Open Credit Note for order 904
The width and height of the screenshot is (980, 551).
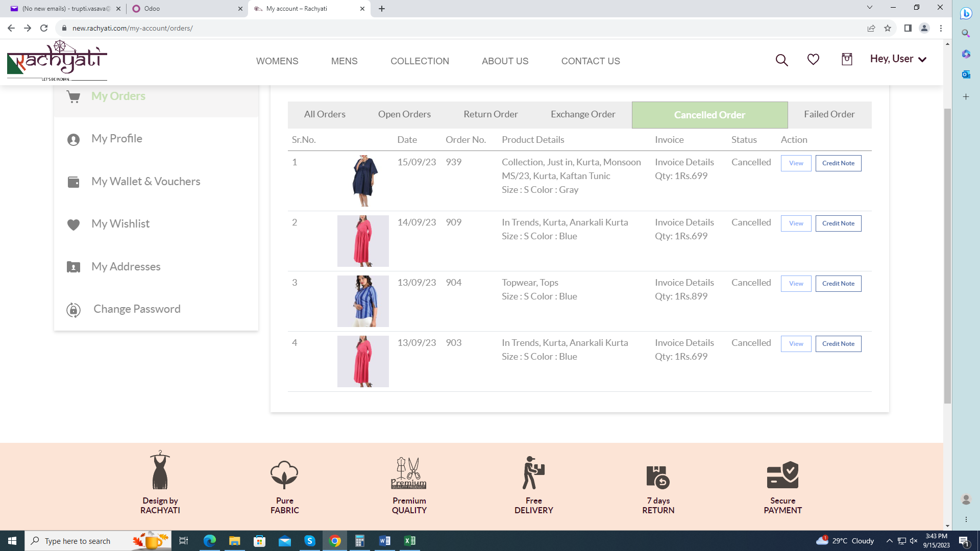[838, 284]
